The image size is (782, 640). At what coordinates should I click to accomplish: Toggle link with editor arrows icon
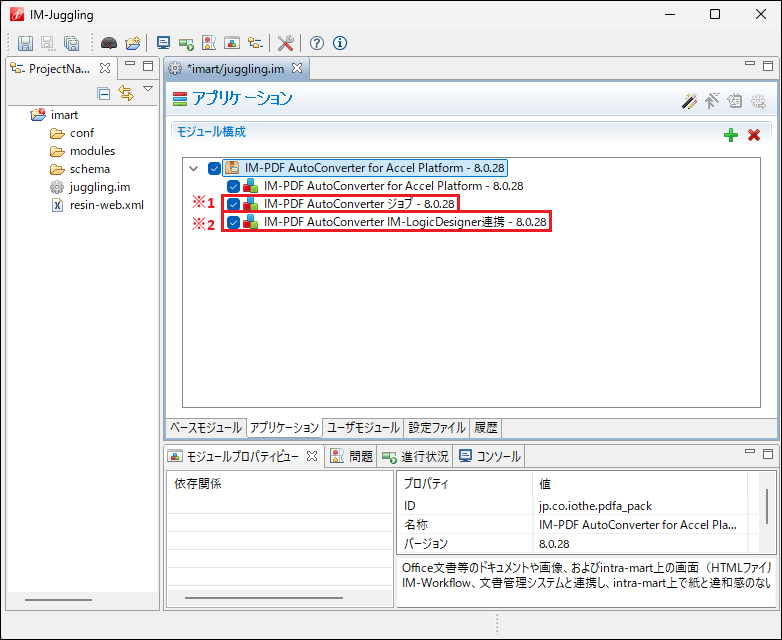click(126, 93)
